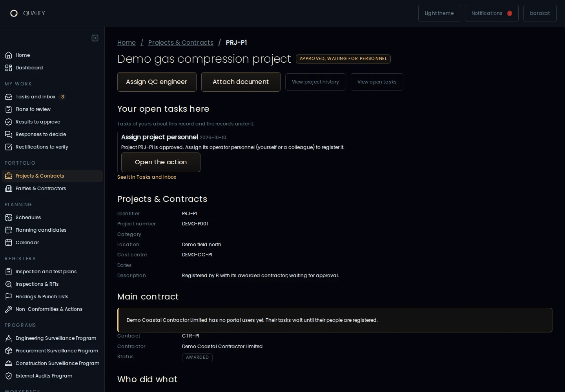
Task: Collapse the sidebar panel icon
Action: [x=95, y=38]
